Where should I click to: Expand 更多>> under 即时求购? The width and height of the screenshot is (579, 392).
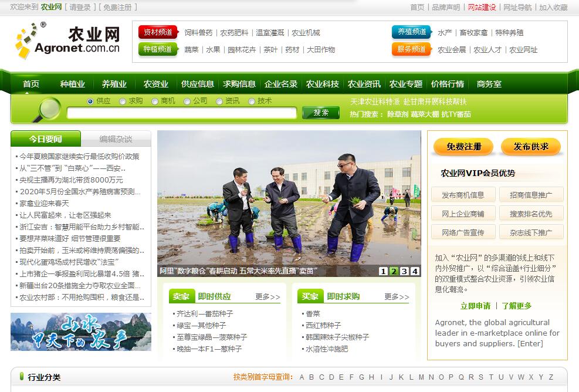[397, 297]
